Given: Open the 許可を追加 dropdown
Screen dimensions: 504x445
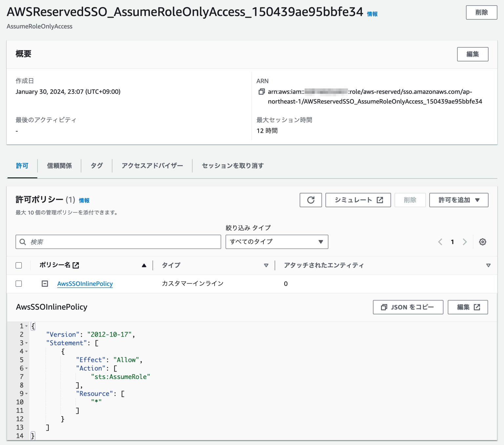Looking at the screenshot, I should click(x=458, y=200).
